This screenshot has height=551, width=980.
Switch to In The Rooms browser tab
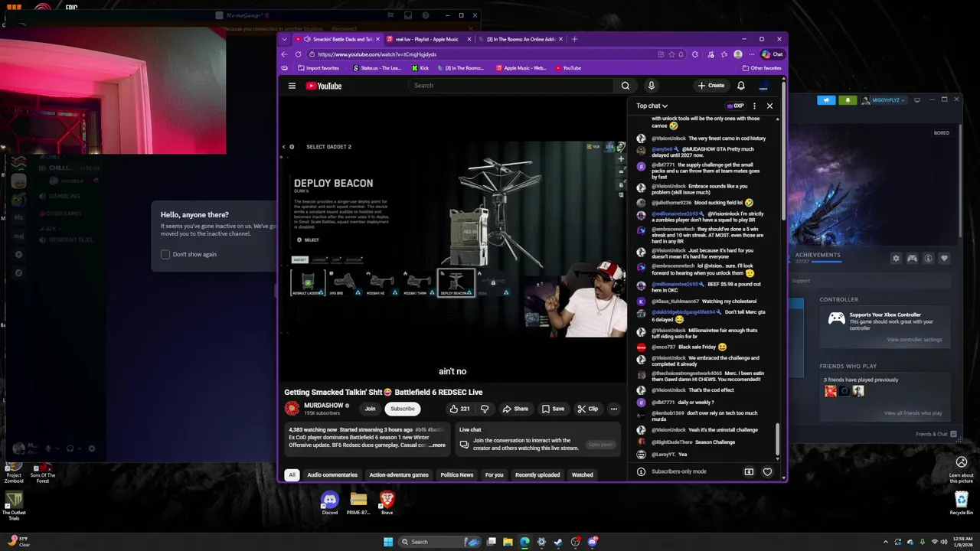pyautogui.click(x=521, y=39)
